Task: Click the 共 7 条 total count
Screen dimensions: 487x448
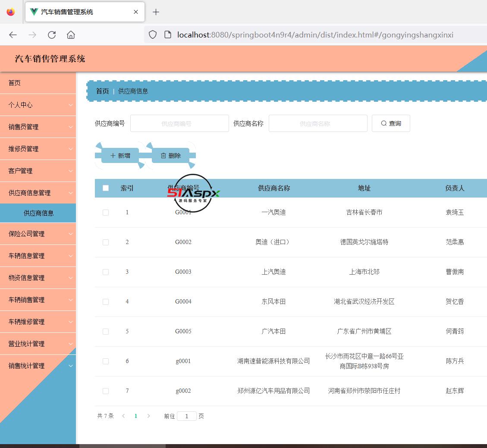Action: pos(106,416)
